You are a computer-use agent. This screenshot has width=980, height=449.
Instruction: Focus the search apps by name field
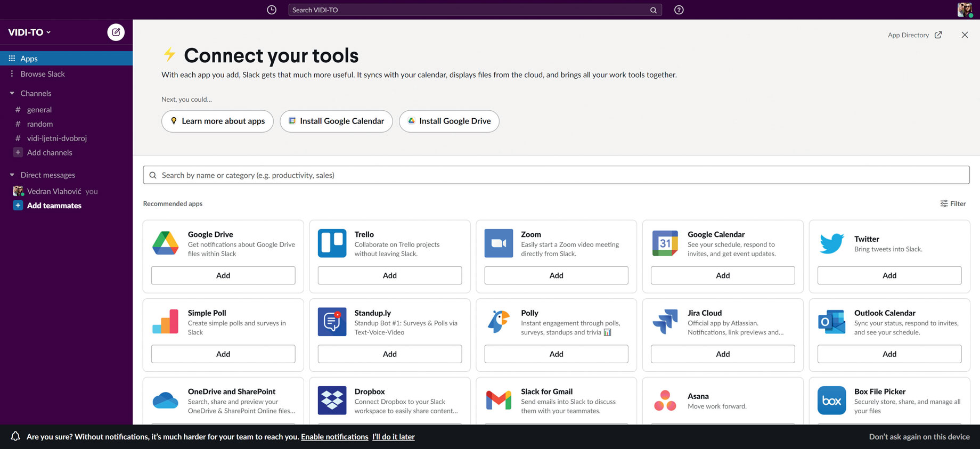pyautogui.click(x=556, y=175)
